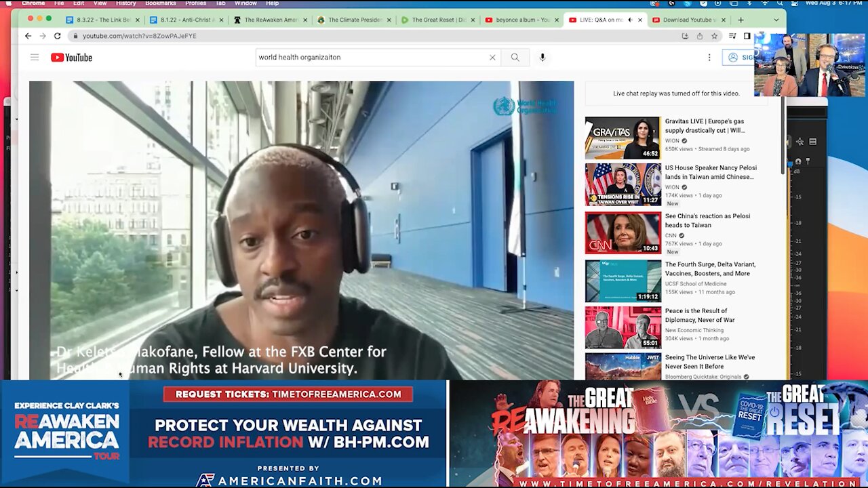868x488 pixels.
Task: Bookmark this page with the star
Action: [x=715, y=36]
